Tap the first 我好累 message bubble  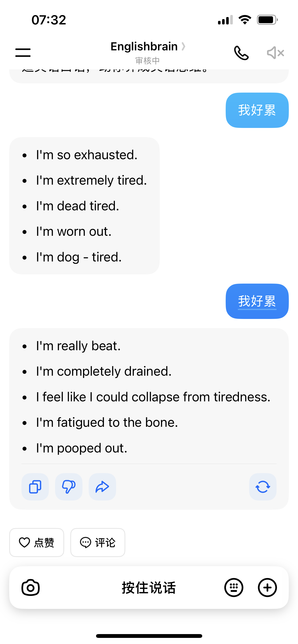point(257,110)
